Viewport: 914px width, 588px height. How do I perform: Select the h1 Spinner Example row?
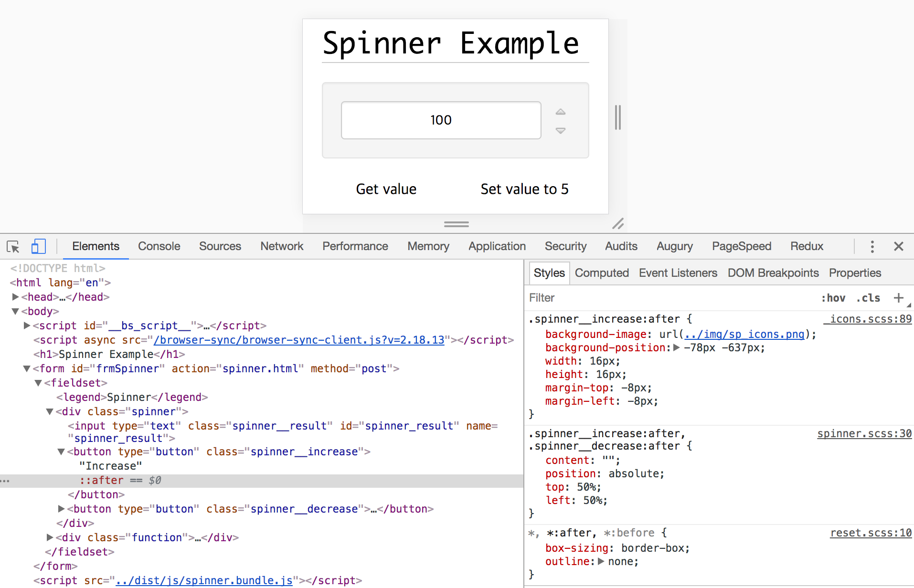click(x=109, y=354)
